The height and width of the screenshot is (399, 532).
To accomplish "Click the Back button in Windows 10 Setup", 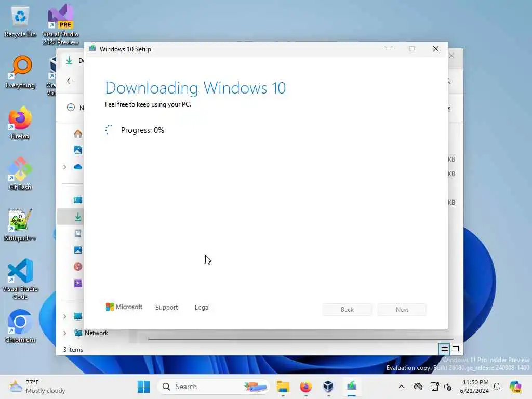I will click(347, 310).
